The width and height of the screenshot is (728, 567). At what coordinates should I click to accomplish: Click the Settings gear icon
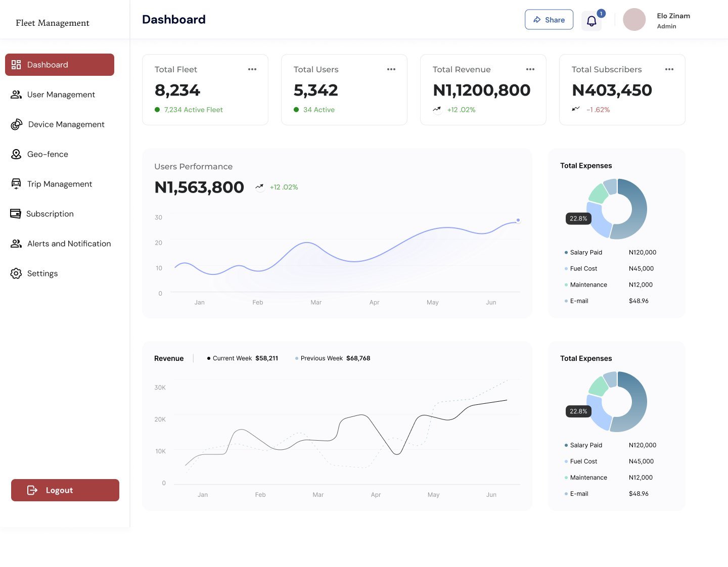[16, 273]
